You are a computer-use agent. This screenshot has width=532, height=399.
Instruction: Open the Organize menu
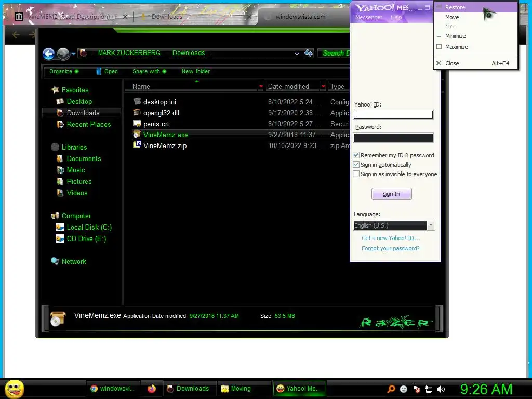64,71
